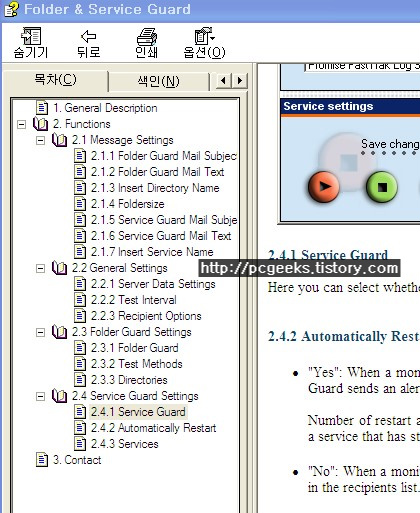The image size is (420, 513).
Task: Click book icon beside 2.1 Message Settings
Action: [x=60, y=140]
